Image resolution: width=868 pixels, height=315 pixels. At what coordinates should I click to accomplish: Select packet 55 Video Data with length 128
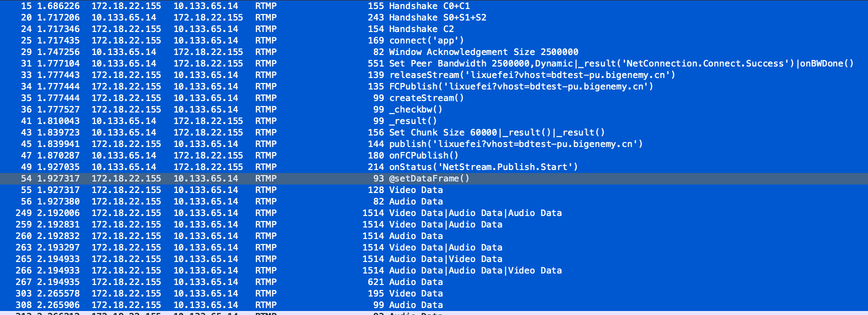(x=416, y=190)
